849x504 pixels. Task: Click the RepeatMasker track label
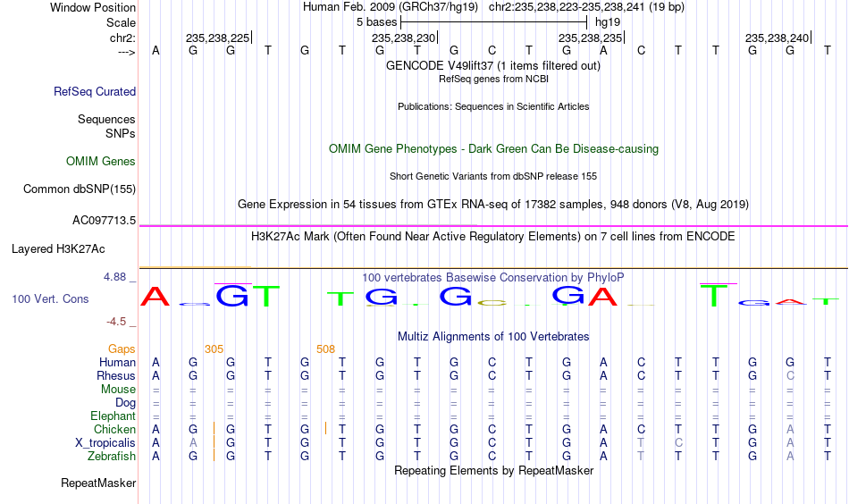pyautogui.click(x=98, y=483)
